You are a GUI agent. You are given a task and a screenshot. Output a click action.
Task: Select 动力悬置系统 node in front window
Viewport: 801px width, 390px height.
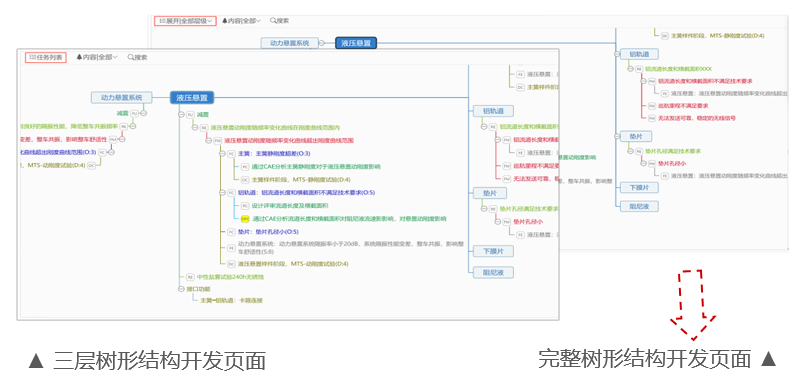pyautogui.click(x=122, y=97)
